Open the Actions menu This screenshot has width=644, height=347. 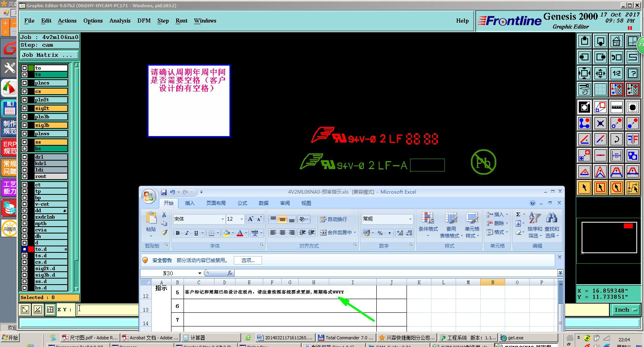click(67, 21)
